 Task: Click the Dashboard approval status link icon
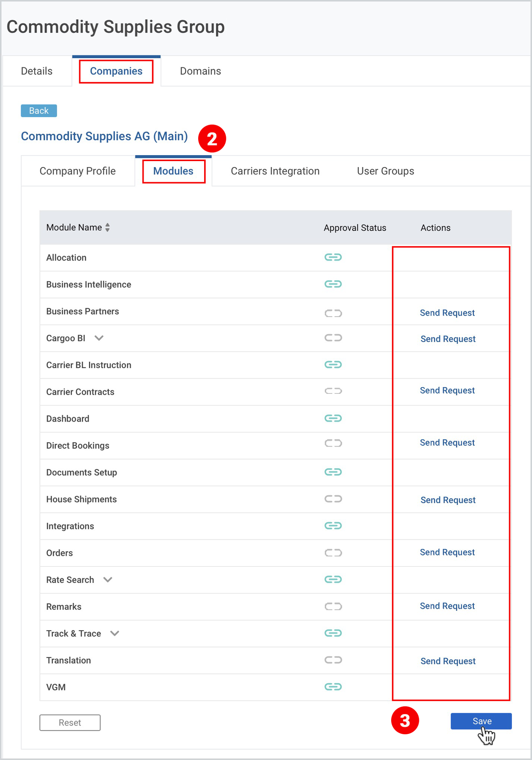coord(333,418)
